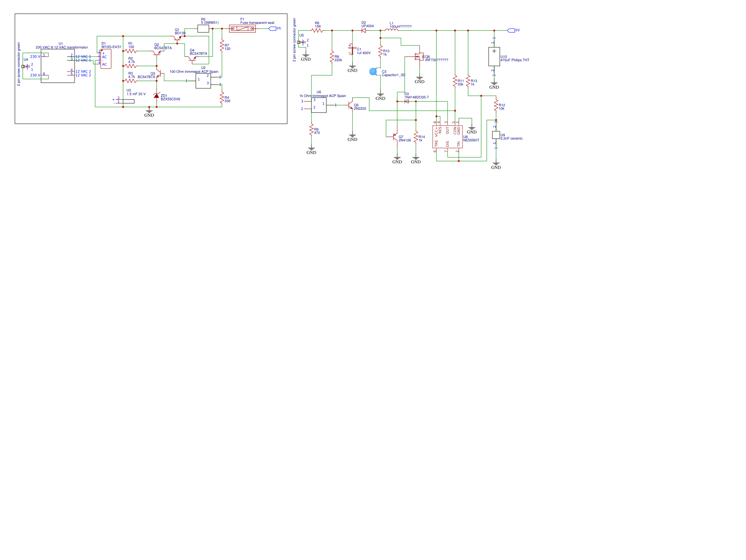The height and width of the screenshot is (560, 746).
Task: Select resistor R14 1k
Action: point(416,137)
